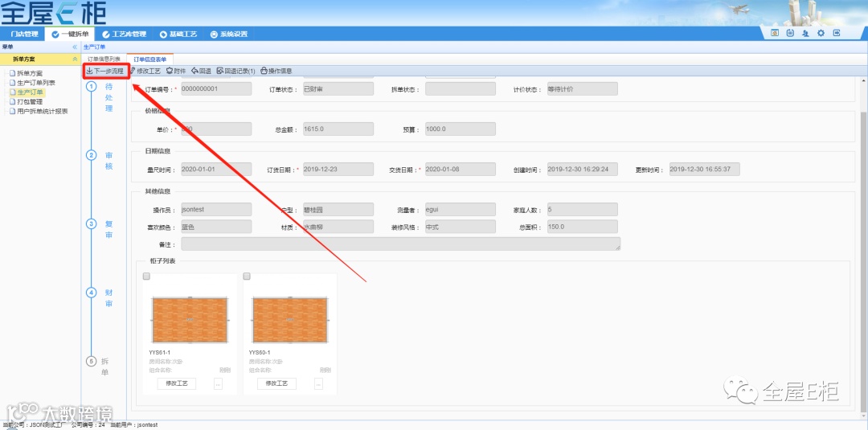Click the 创建时间 field
Viewport: 868px width, 430px height.
583,170
